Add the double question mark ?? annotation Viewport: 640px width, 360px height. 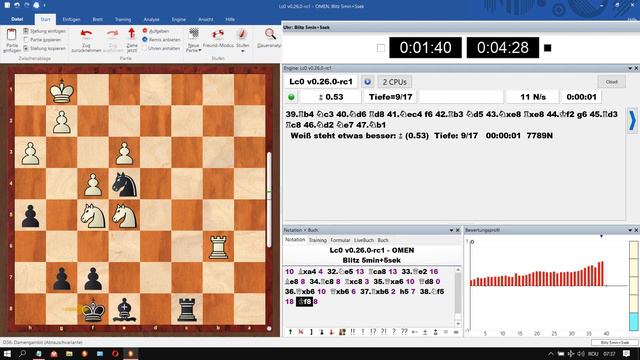pyautogui.click(x=404, y=332)
